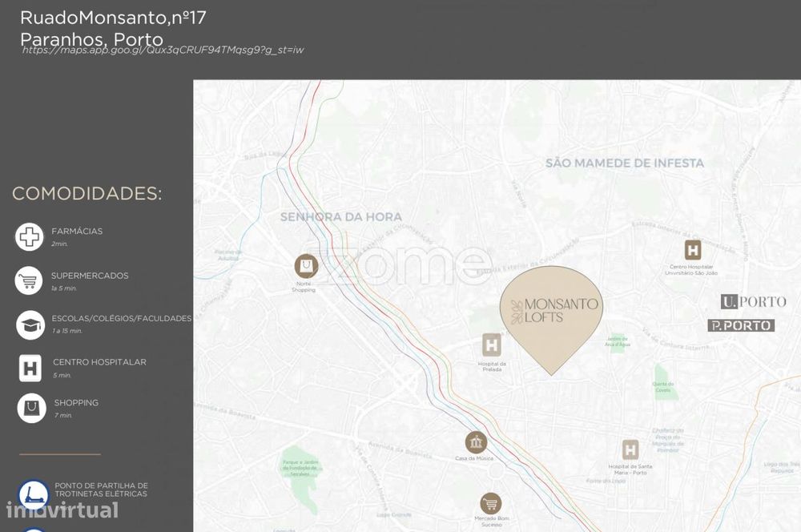Screen dimensions: 801x532
Task: Click 'Hospital de Santa Maria - Porto' label
Action: tap(630, 470)
